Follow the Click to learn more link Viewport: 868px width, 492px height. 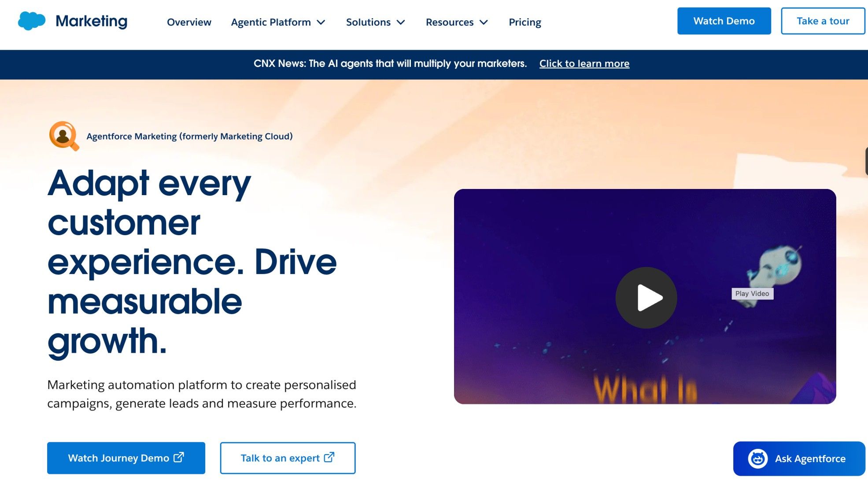click(x=584, y=63)
